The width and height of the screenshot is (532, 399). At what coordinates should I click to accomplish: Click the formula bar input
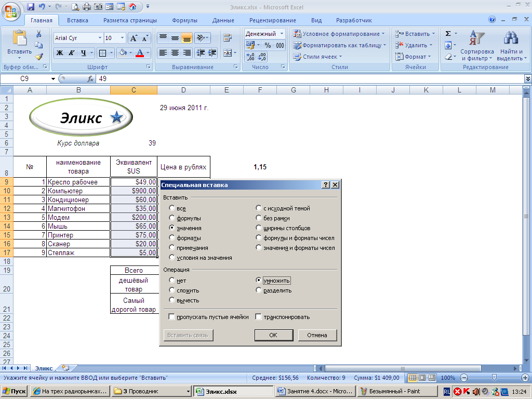[x=310, y=79]
